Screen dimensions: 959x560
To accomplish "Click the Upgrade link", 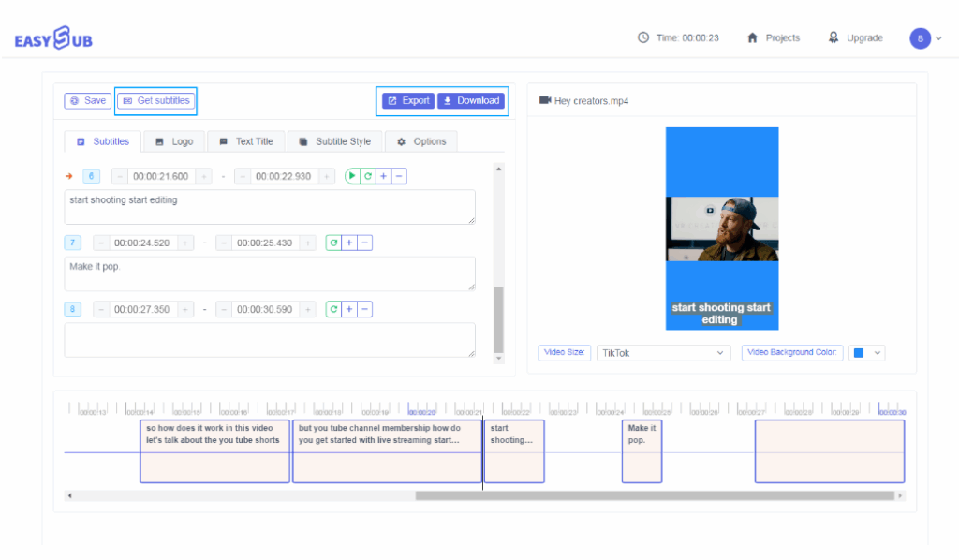I will point(855,38).
